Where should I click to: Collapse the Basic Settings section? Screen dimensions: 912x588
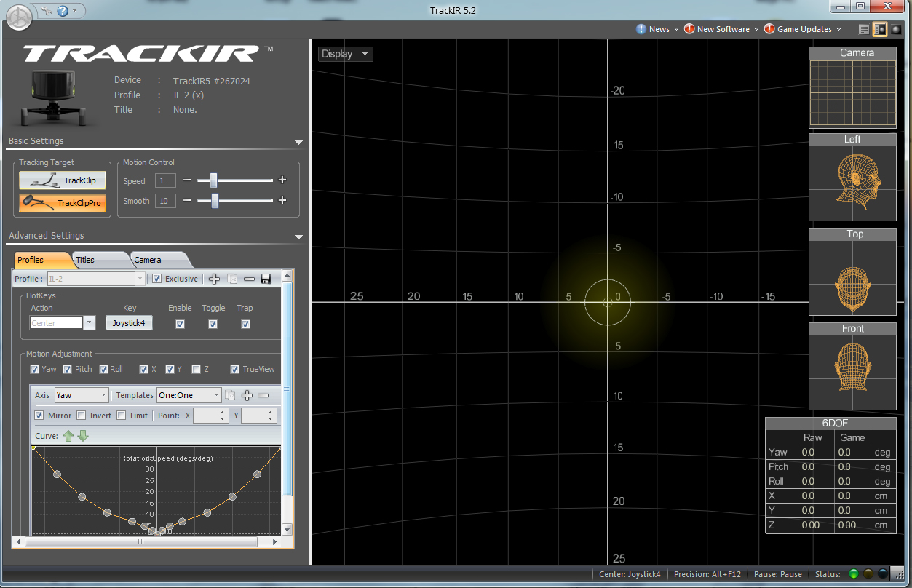[x=298, y=142]
